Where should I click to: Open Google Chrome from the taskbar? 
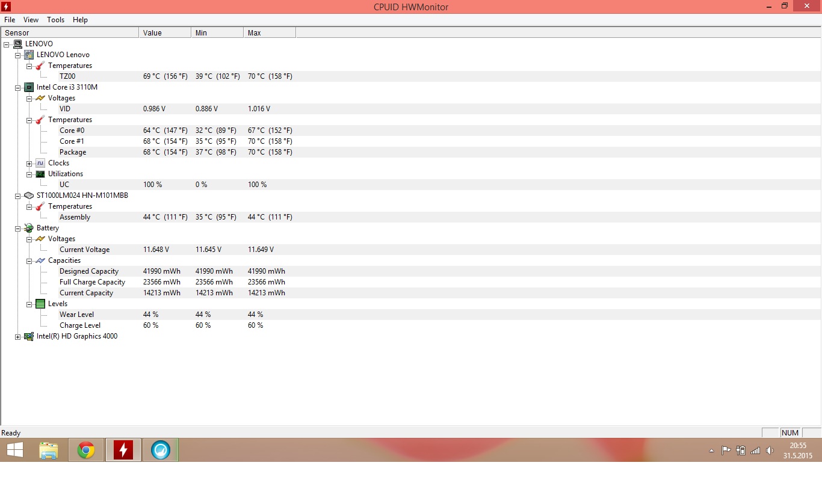(x=86, y=450)
